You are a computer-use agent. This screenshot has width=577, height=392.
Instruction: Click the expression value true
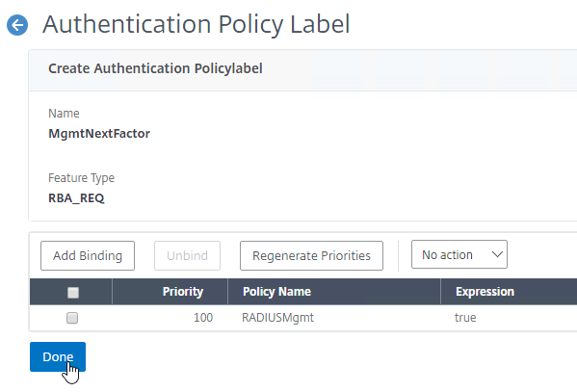pyautogui.click(x=465, y=317)
